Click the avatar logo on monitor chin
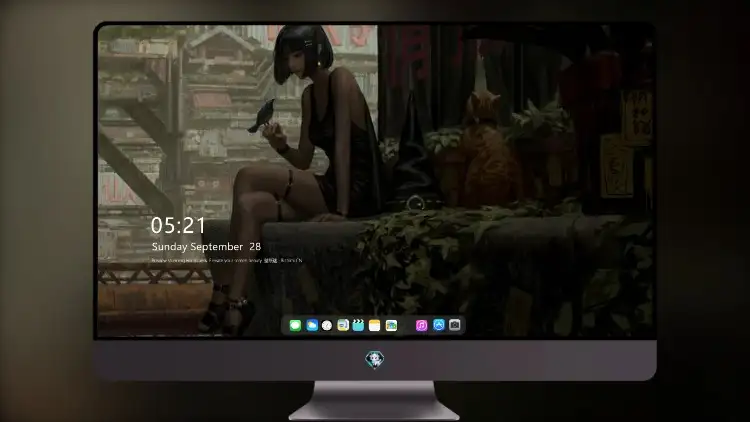Image resolution: width=750 pixels, height=422 pixels. pyautogui.click(x=375, y=359)
